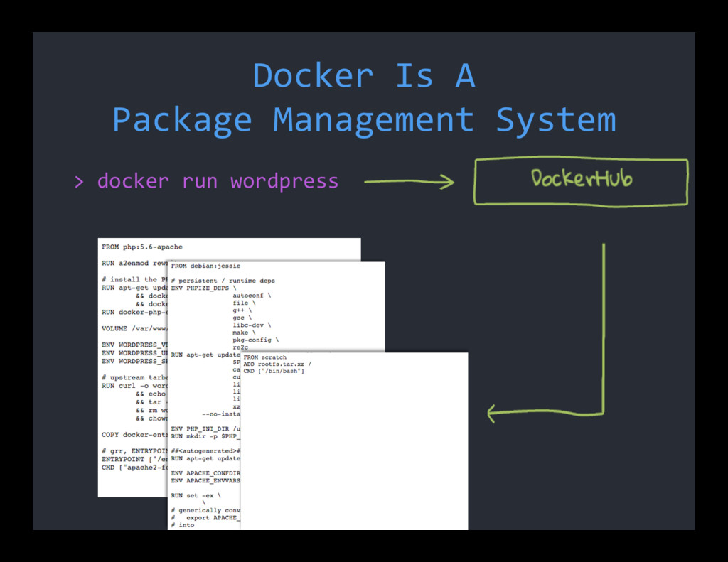Open the debian:jessie Dockerfile sheet
Viewport: 728px width, 562px height.
[204, 394]
